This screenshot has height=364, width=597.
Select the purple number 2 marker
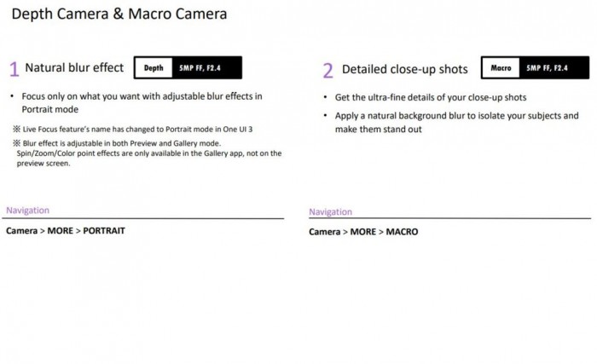(x=327, y=71)
